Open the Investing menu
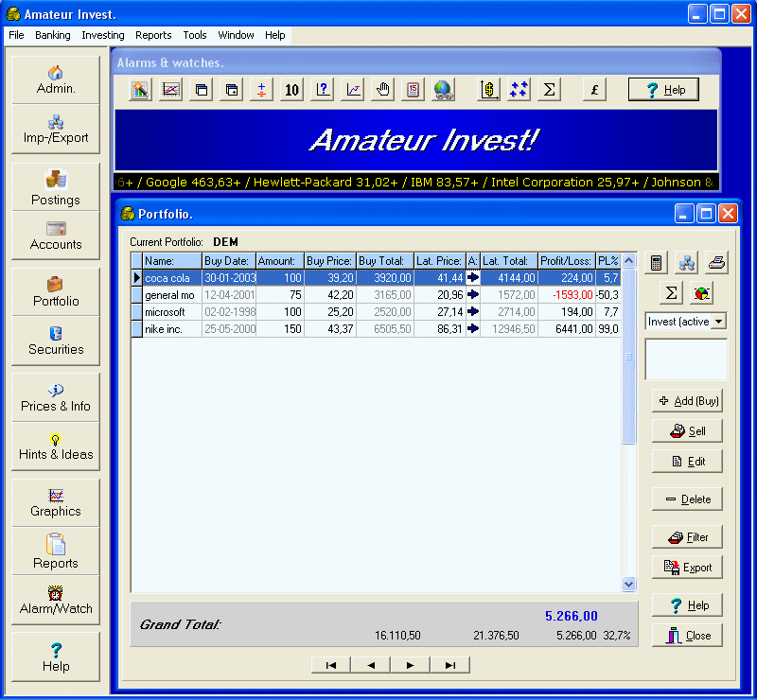This screenshot has height=700, width=757. (102, 35)
